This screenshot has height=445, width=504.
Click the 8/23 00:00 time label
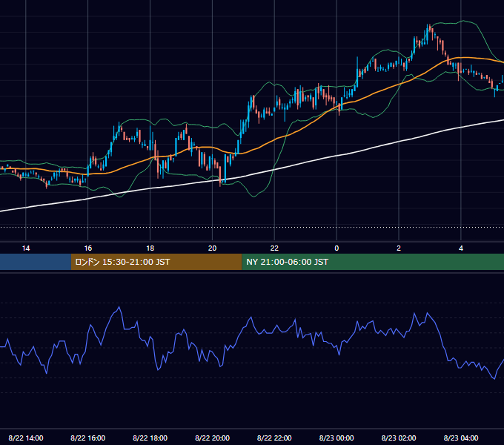336,438
